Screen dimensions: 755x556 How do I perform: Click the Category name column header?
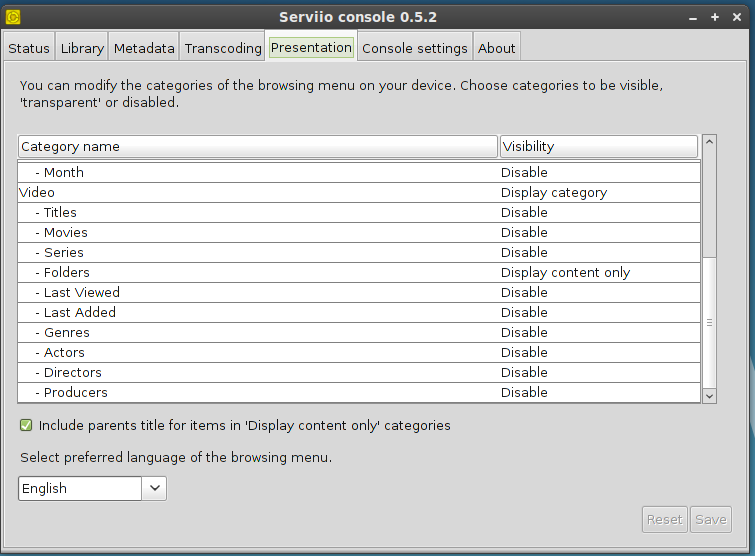click(x=257, y=146)
